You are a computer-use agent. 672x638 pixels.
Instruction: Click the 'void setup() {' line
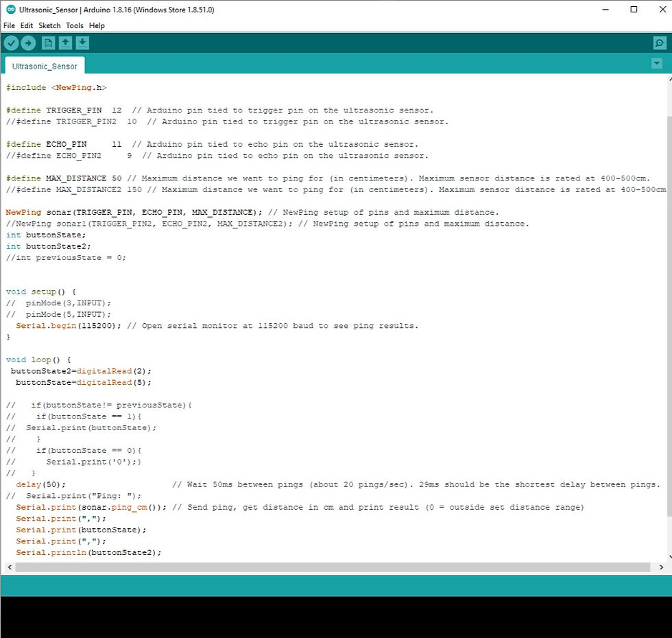[40, 292]
